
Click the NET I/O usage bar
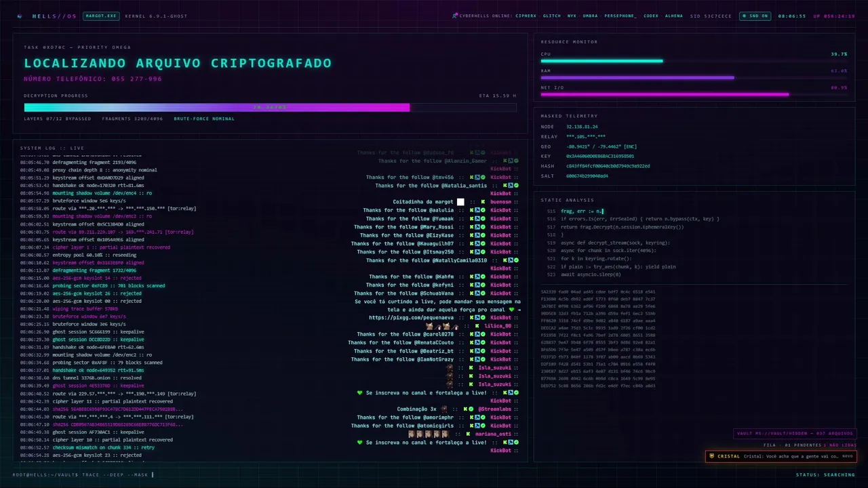tap(694, 94)
